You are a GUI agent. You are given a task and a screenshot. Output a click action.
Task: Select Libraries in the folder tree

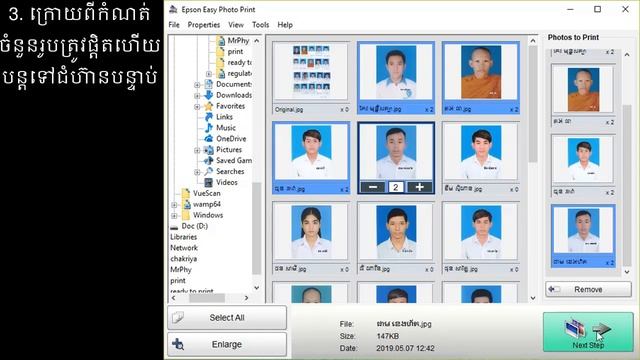(x=183, y=237)
